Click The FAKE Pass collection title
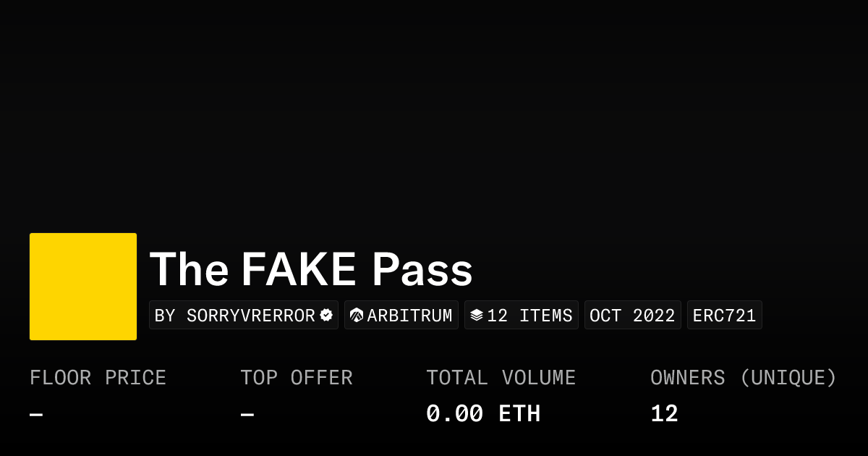The height and width of the screenshot is (456, 868). (311, 269)
